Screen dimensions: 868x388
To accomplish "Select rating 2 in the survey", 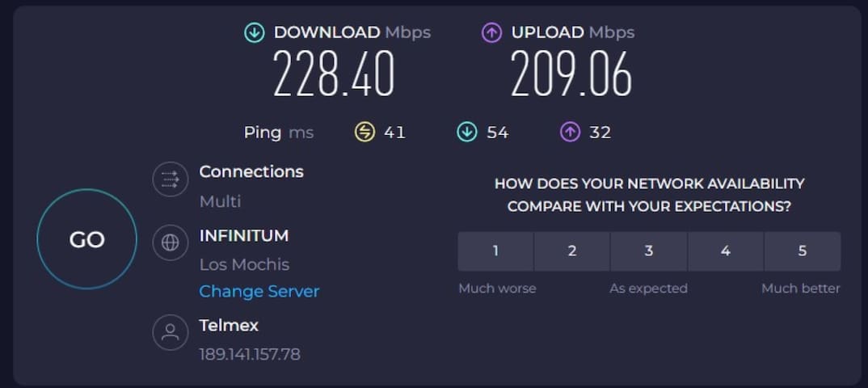I will 572,251.
